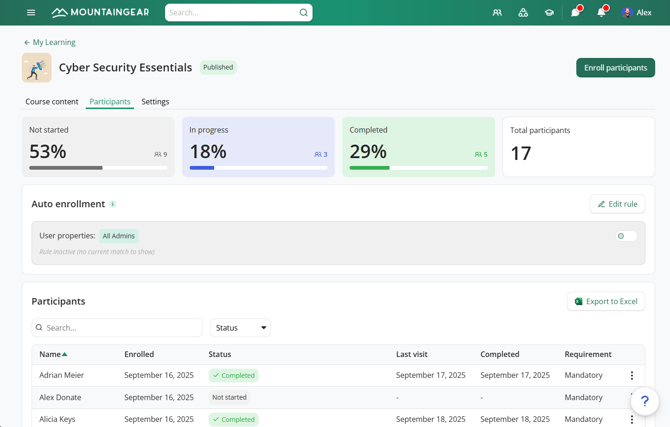Viewport: 670px width, 427px height.
Task: Switch to the Course content tab
Action: click(x=52, y=102)
